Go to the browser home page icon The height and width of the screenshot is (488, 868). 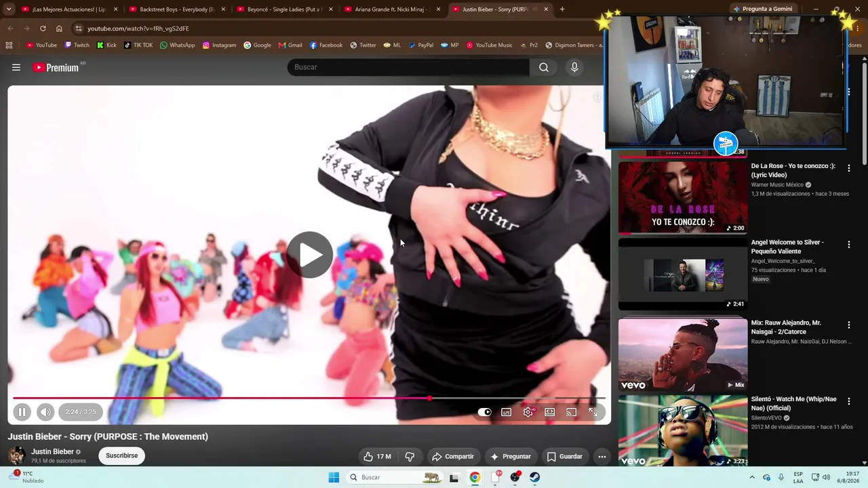tap(59, 28)
